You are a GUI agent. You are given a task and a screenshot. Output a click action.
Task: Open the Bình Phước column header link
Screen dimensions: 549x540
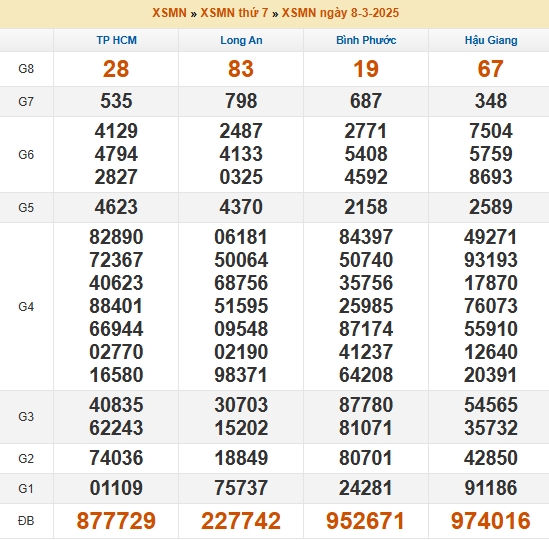click(366, 40)
